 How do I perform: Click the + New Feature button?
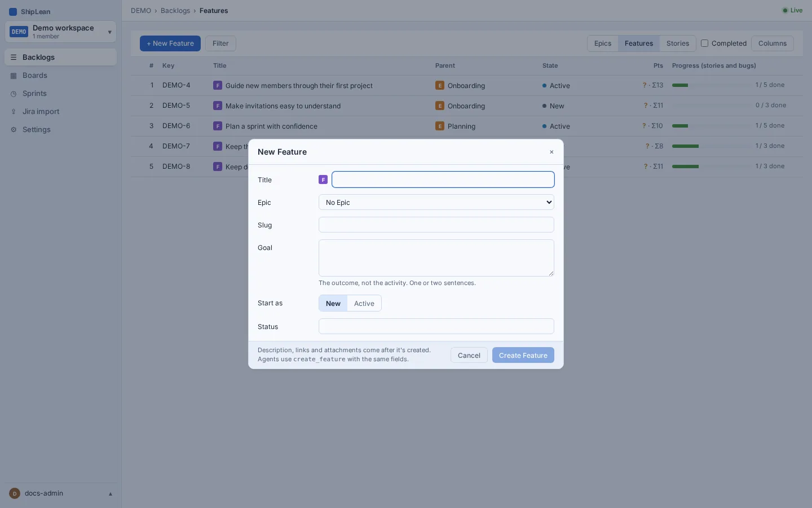170,43
